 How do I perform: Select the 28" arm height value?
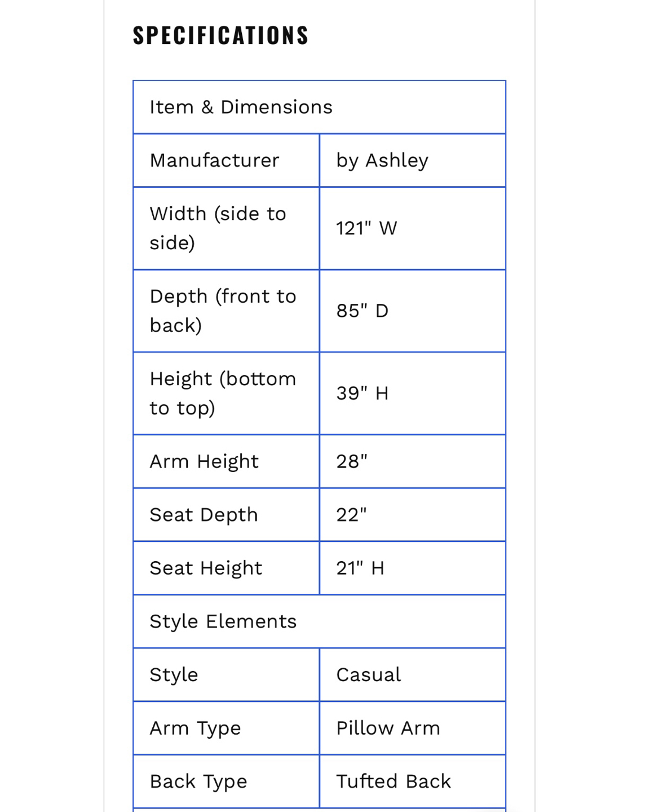tap(352, 461)
